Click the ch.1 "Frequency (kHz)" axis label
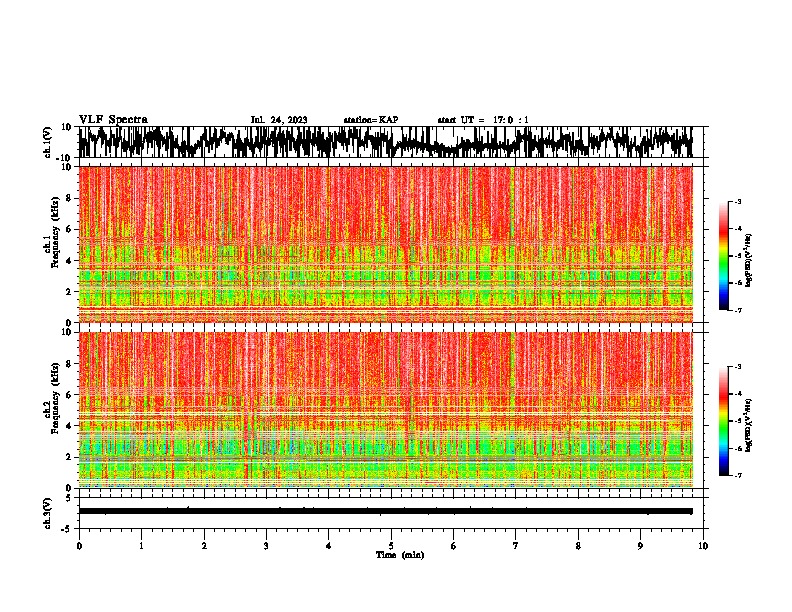This screenshot has height=612, width=792. pyautogui.click(x=55, y=232)
